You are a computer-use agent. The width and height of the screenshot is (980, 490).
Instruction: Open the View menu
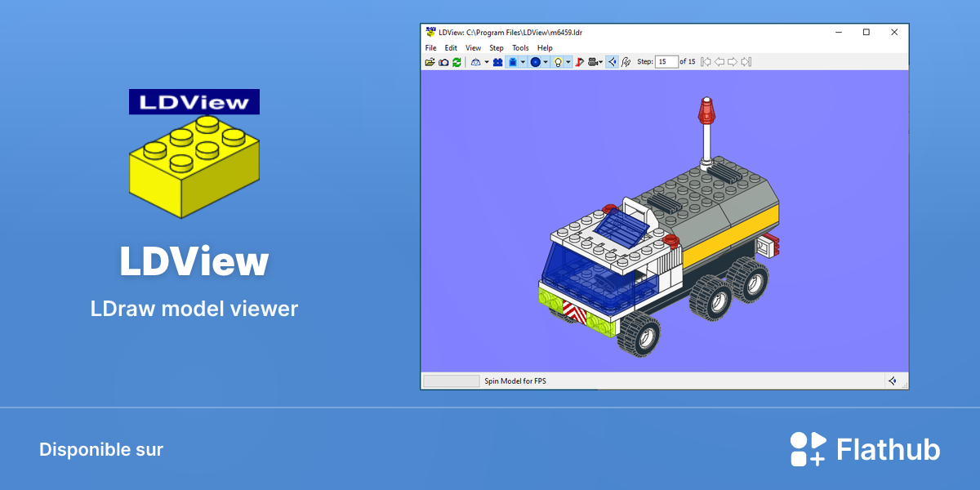(473, 48)
